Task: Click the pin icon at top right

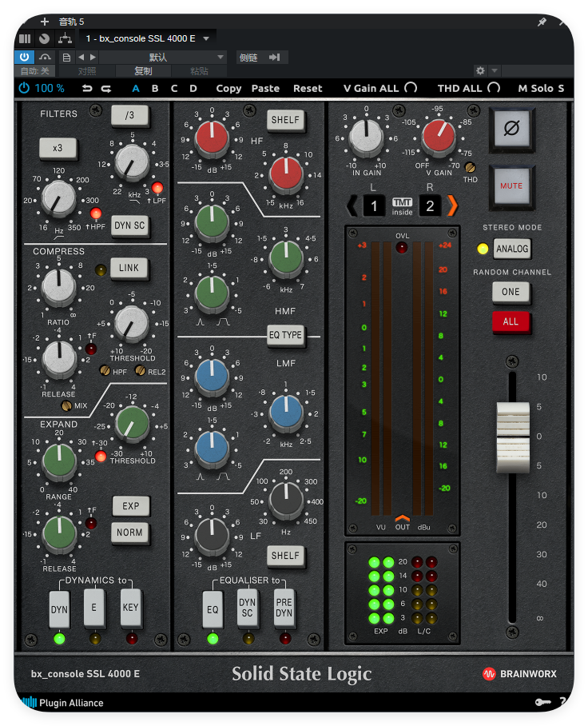Action: 542,22
